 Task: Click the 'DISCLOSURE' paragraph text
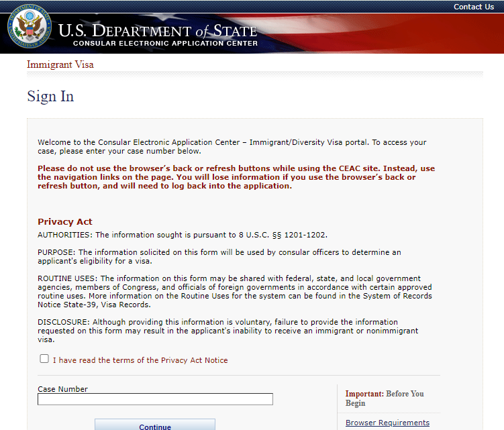[x=228, y=331]
